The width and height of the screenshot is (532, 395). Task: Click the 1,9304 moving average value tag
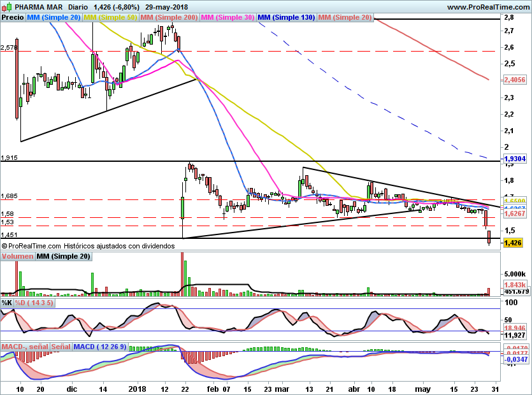coord(515,159)
